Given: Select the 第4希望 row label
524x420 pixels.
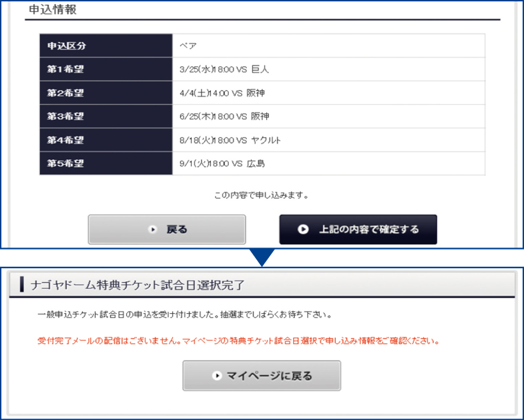Looking at the screenshot, I should point(106,140).
